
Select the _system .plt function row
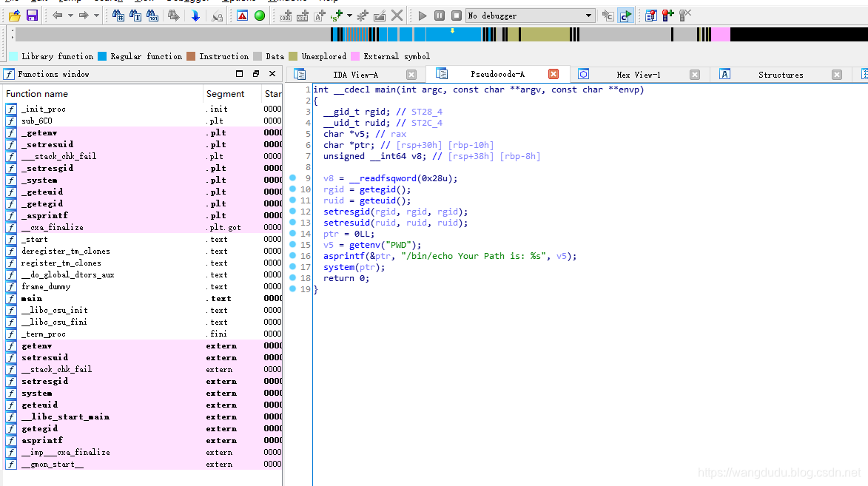(x=144, y=180)
